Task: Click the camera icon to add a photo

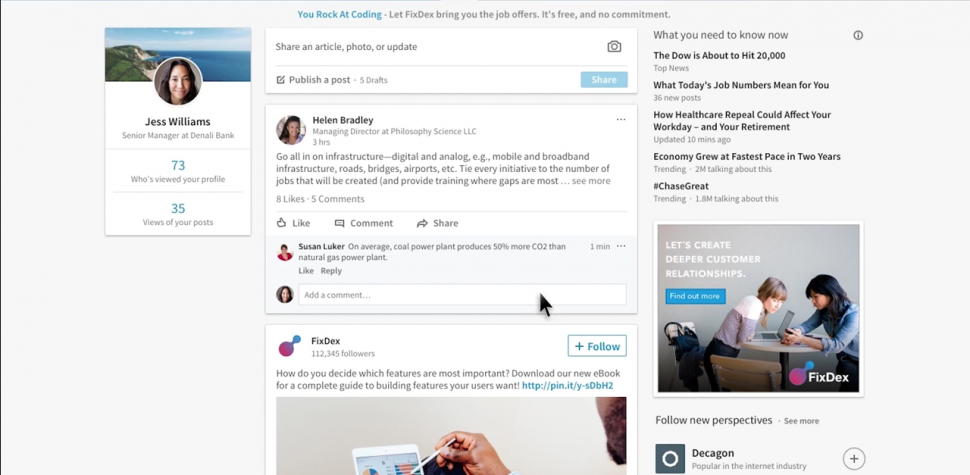Action: (x=614, y=46)
